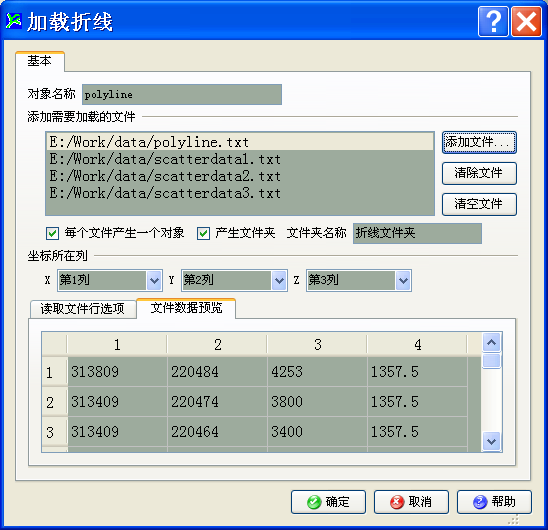Click the preview table scrollbar thumb

click(491, 361)
